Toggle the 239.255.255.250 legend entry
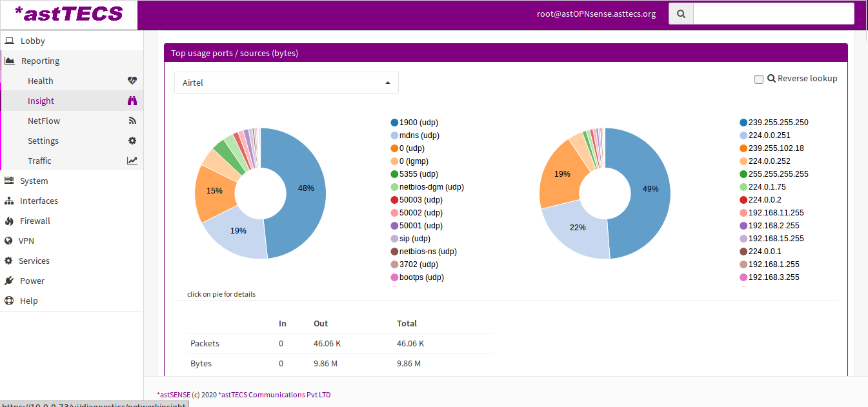868x407 pixels. tap(778, 123)
